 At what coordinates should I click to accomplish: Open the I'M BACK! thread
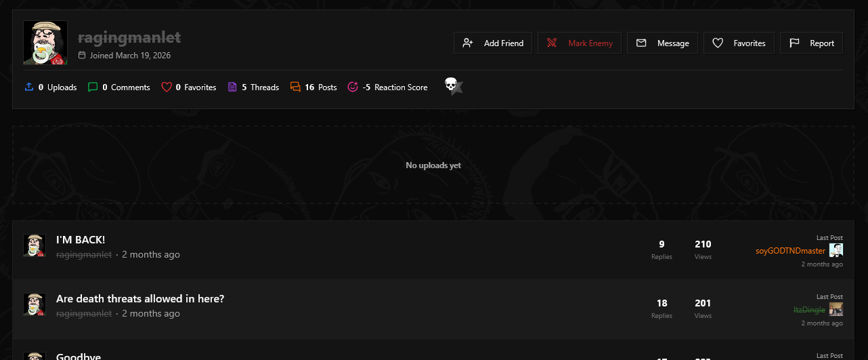pyautogui.click(x=81, y=240)
